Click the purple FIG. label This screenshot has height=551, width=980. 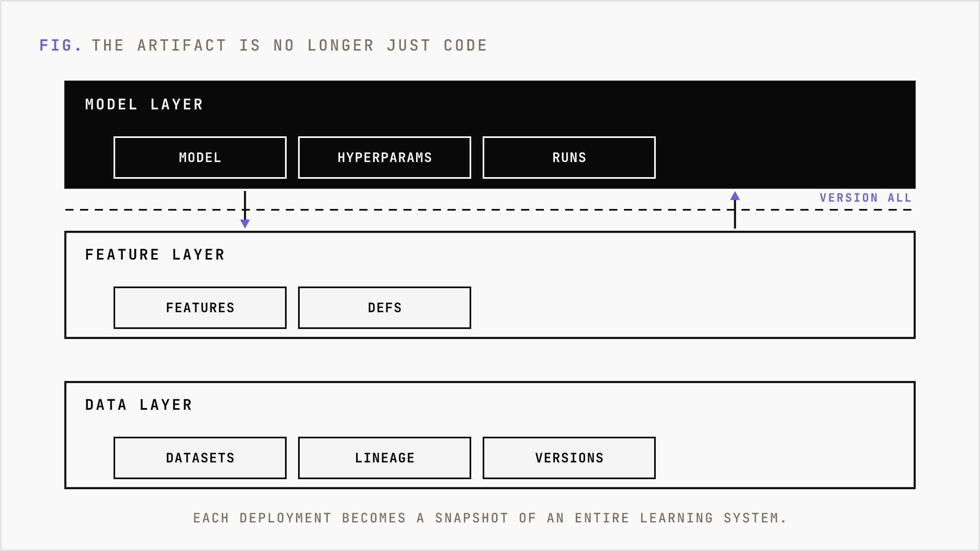(60, 45)
